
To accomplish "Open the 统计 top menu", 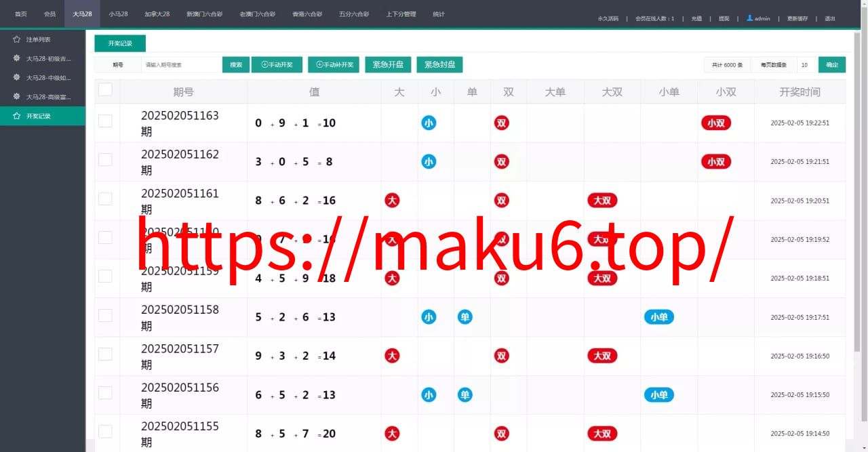I will coord(439,14).
